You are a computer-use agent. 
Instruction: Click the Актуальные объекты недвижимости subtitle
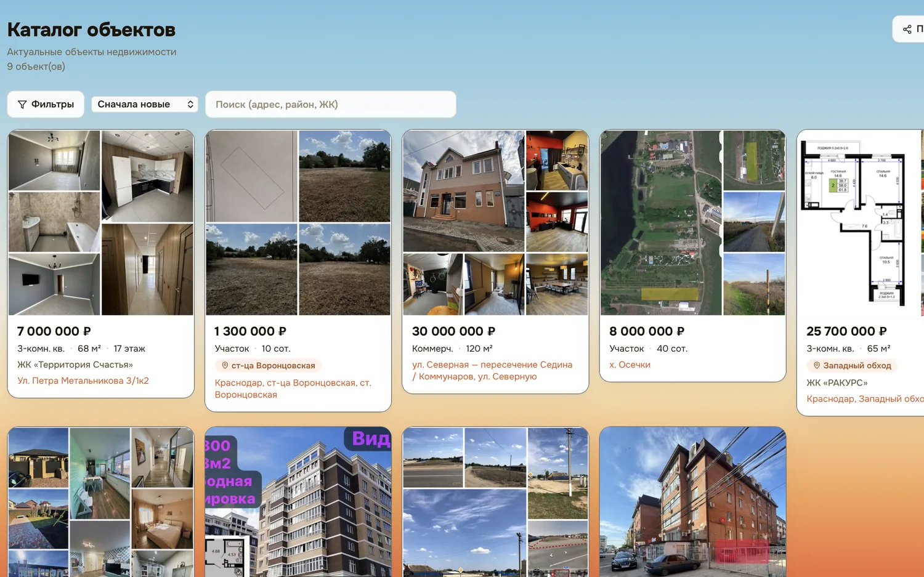point(92,52)
